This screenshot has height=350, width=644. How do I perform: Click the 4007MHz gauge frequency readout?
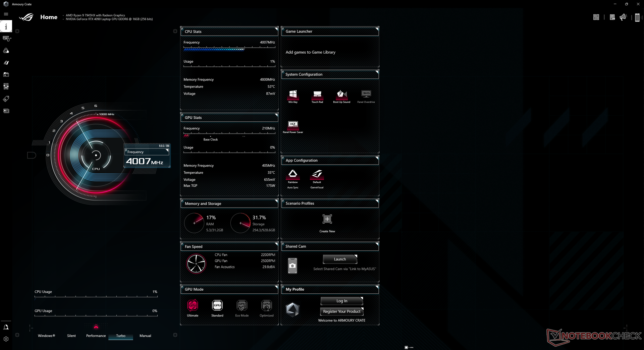click(145, 161)
